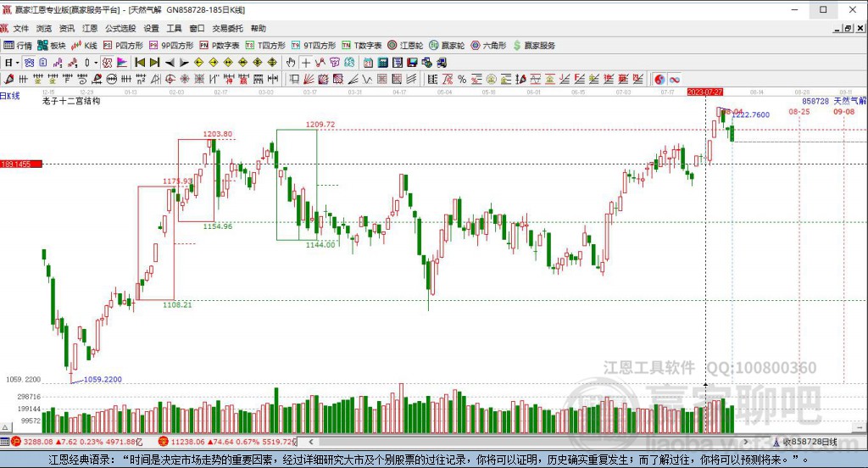Open the 浏览 menu
Image resolution: width=868 pixels, height=468 pixels.
(44, 28)
